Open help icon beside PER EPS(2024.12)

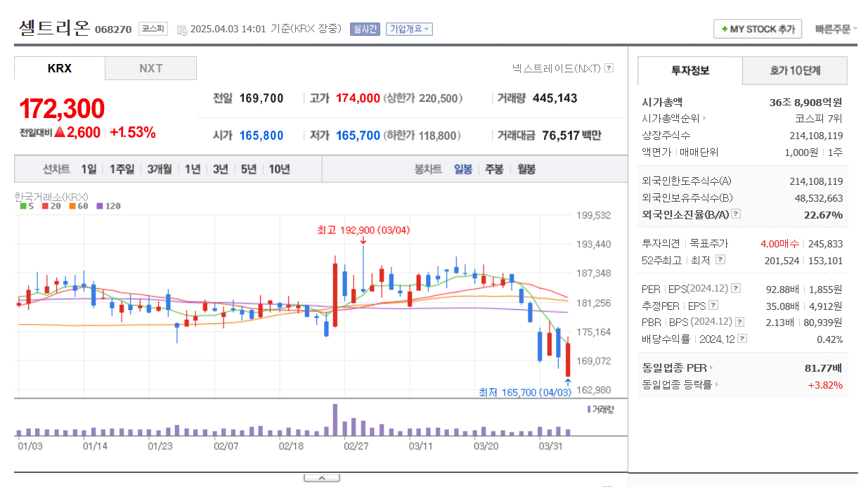click(735, 289)
